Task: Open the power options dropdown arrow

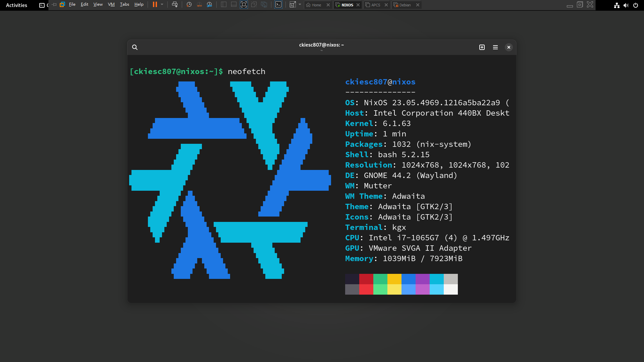Action: 162,5
